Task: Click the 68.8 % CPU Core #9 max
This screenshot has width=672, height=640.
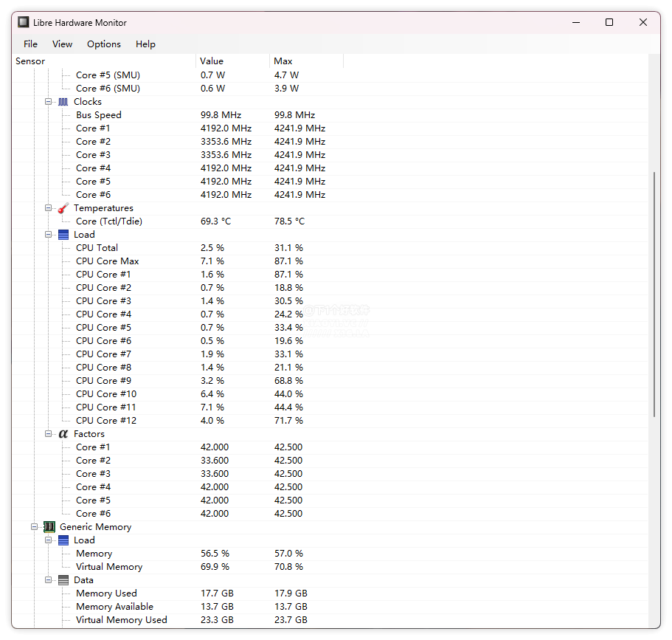Action: tap(288, 381)
